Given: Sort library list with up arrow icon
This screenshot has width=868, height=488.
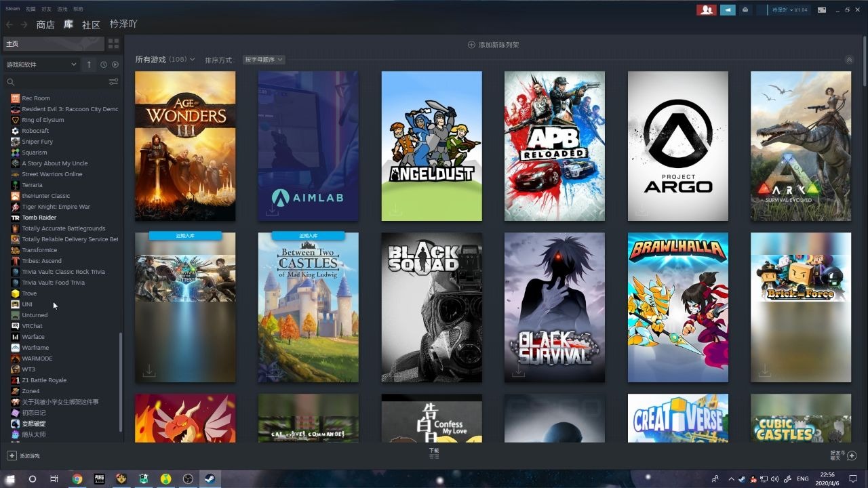Looking at the screenshot, I should tap(89, 64).
